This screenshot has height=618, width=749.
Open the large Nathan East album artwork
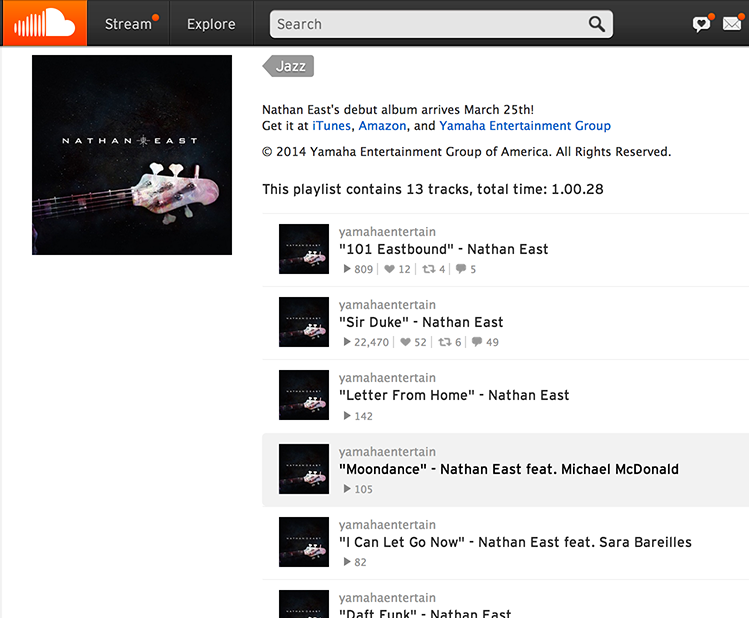(132, 155)
